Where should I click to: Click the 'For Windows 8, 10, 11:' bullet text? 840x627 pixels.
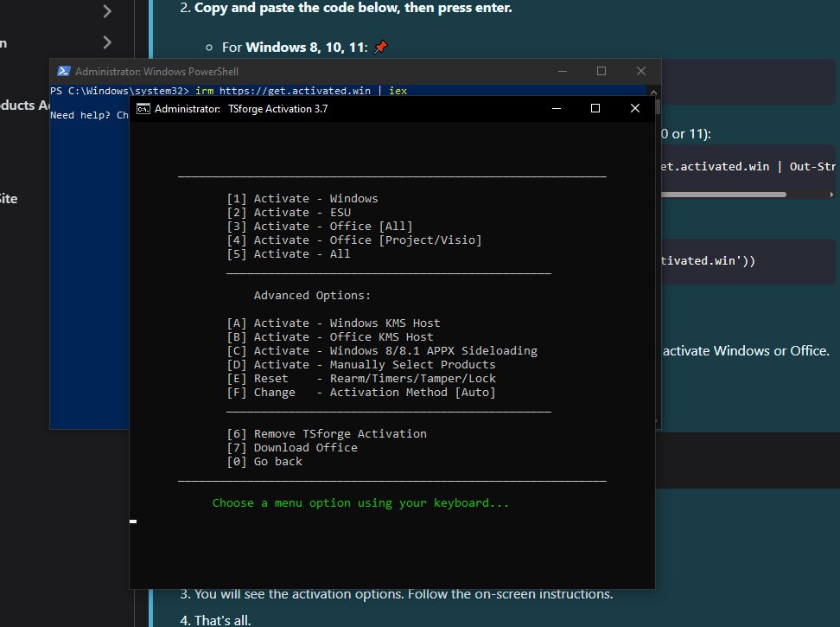295,48
